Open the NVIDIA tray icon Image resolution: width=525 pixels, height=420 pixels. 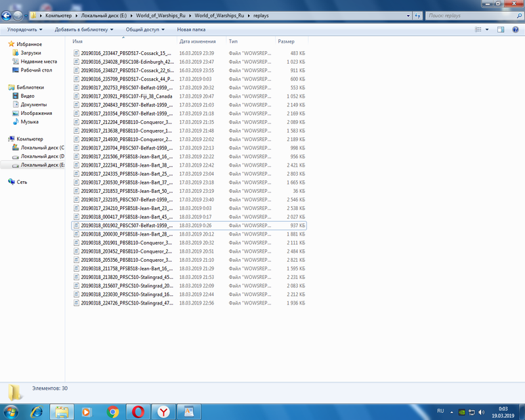(462, 412)
